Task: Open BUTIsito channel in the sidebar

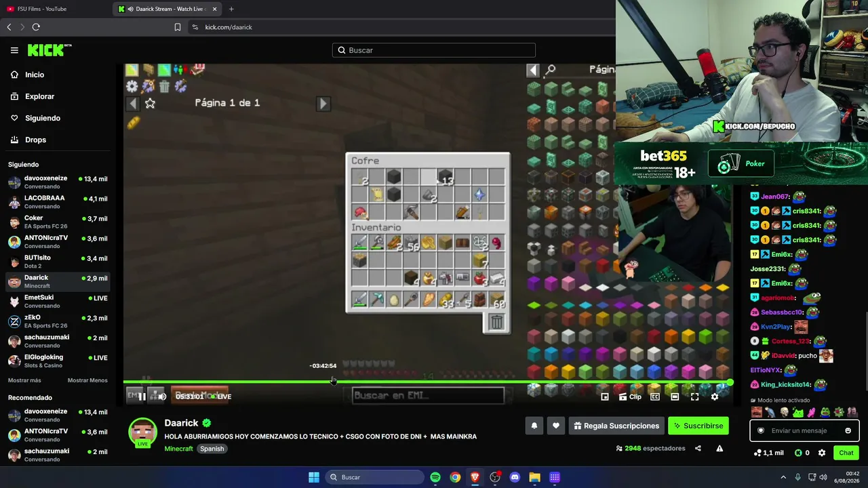Action: tap(58, 262)
